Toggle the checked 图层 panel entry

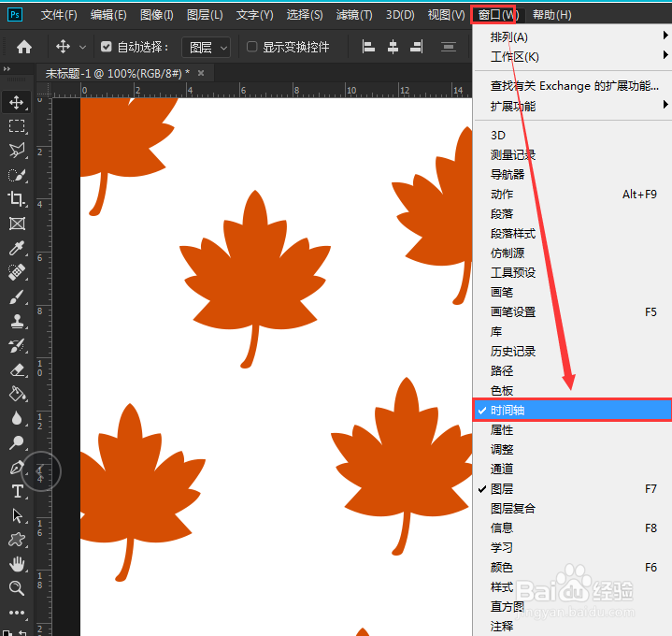coord(572,488)
